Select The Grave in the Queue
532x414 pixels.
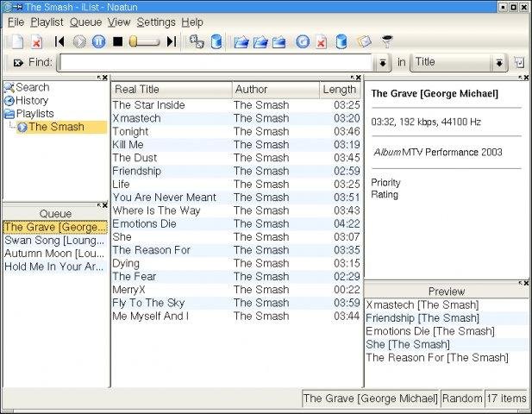[55, 227]
